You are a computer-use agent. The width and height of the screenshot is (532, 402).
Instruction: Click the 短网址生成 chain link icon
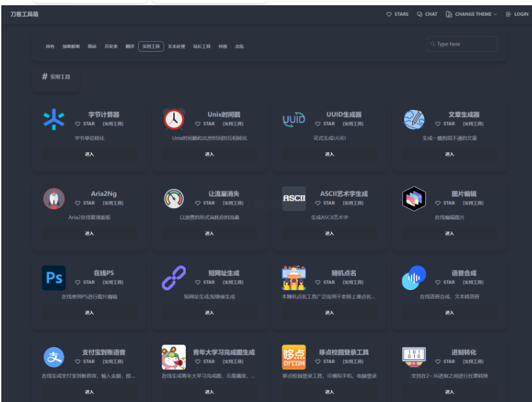point(174,278)
